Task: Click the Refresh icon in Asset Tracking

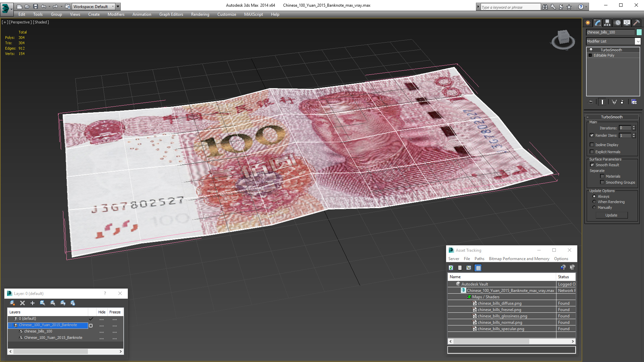Action: point(451,268)
